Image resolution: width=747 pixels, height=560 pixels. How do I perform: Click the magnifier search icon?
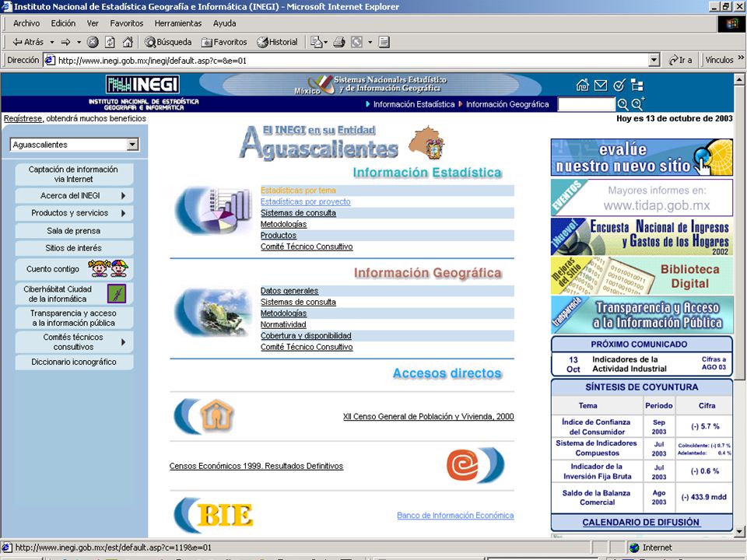coord(622,104)
